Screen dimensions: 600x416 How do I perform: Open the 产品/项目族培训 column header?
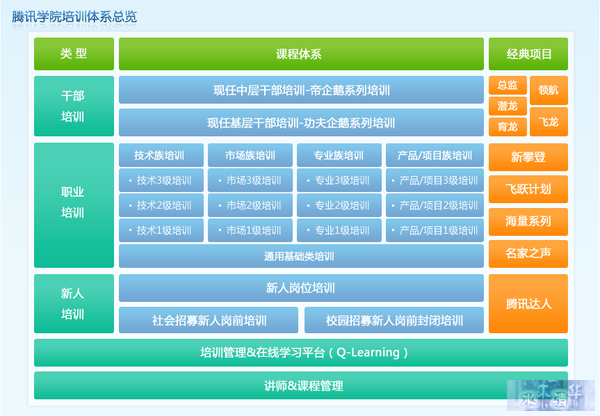tap(435, 155)
